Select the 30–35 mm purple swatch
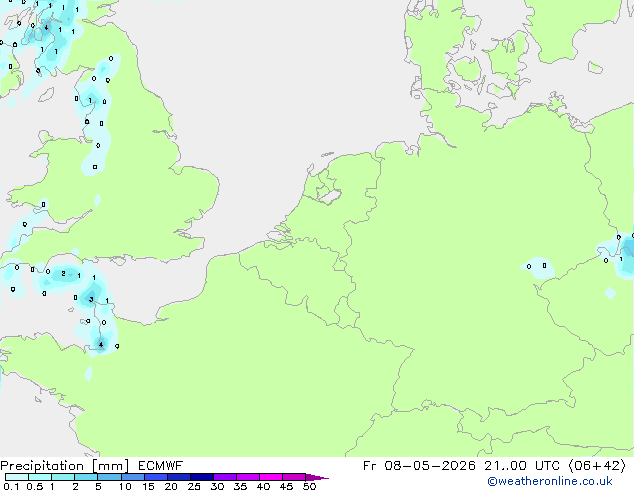Image resolution: width=634 pixels, height=490 pixels. pyautogui.click(x=225, y=477)
